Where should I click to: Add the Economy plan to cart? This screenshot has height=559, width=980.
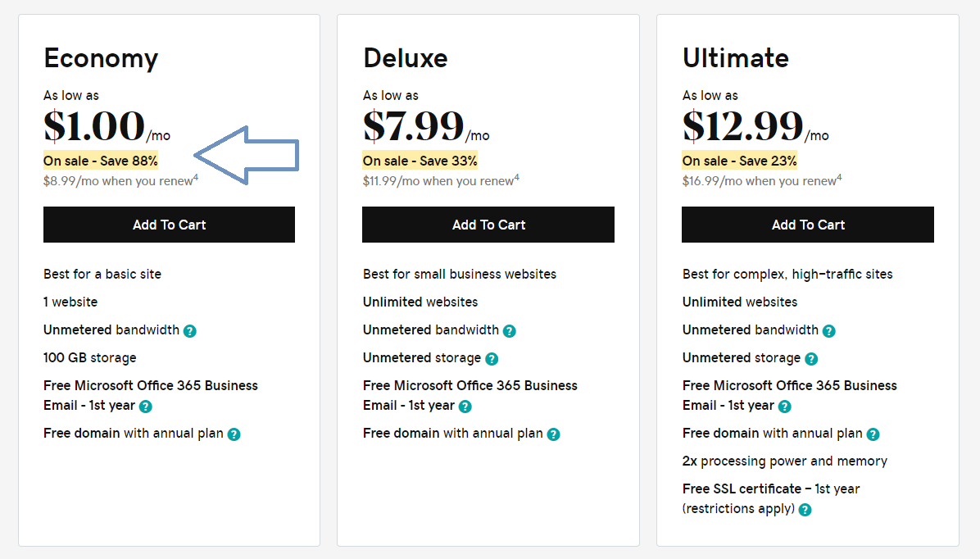(x=169, y=225)
